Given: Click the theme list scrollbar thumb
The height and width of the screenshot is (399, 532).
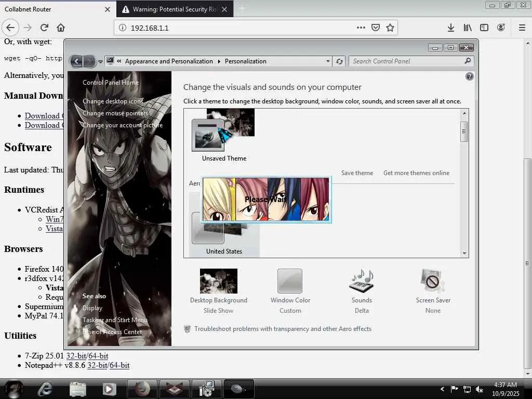Looking at the screenshot, I should pyautogui.click(x=464, y=131).
